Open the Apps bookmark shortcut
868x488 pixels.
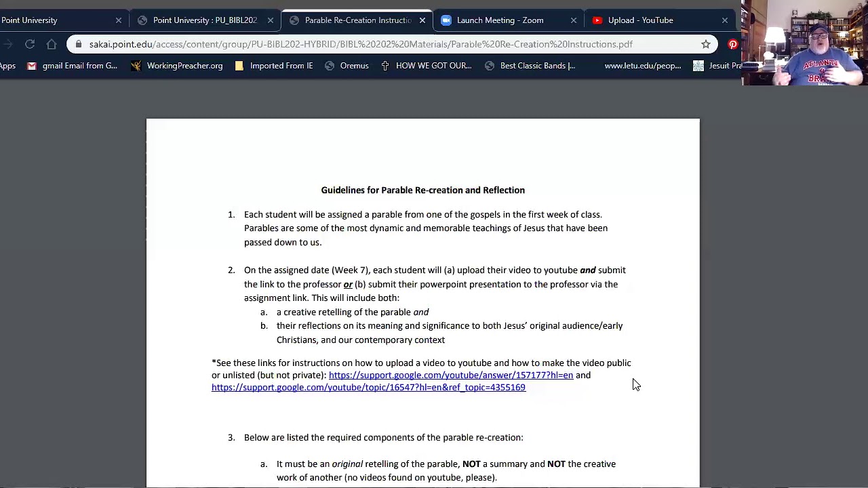click(7, 66)
